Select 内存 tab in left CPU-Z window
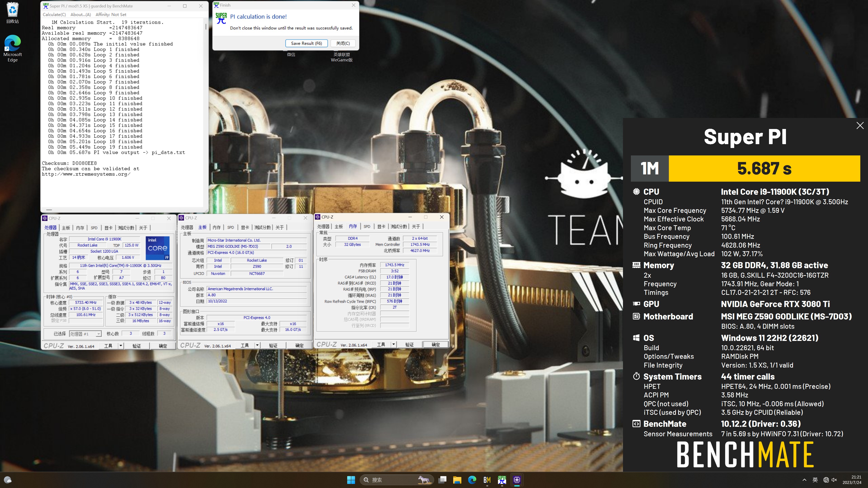The image size is (868, 488). [x=80, y=228]
